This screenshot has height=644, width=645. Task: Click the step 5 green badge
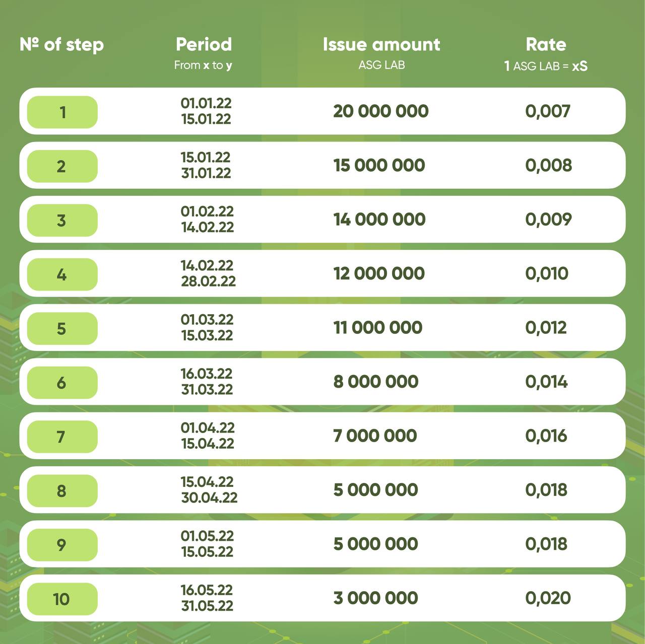point(62,328)
